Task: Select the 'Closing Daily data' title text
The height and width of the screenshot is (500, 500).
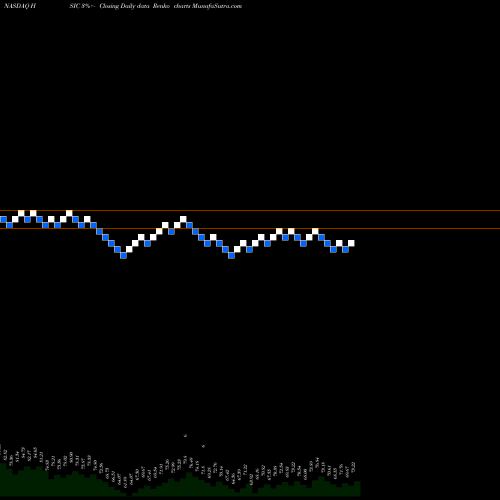Action: point(124,6)
